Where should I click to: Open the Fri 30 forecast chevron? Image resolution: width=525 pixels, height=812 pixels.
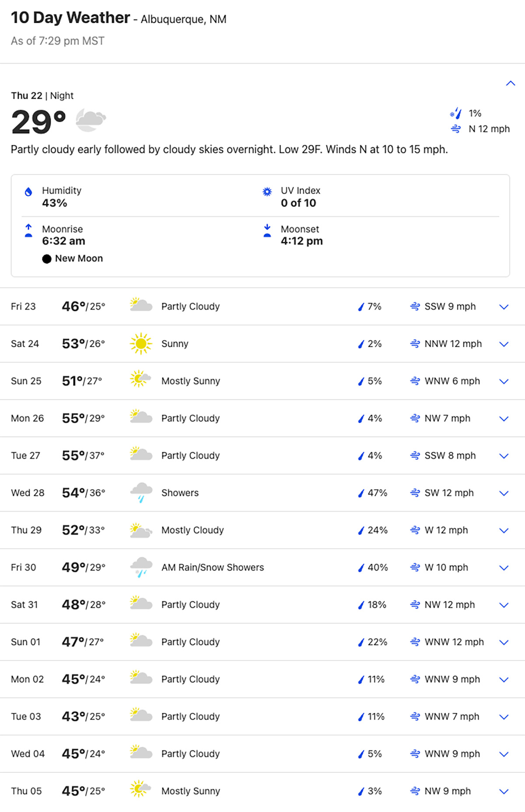coord(504,568)
